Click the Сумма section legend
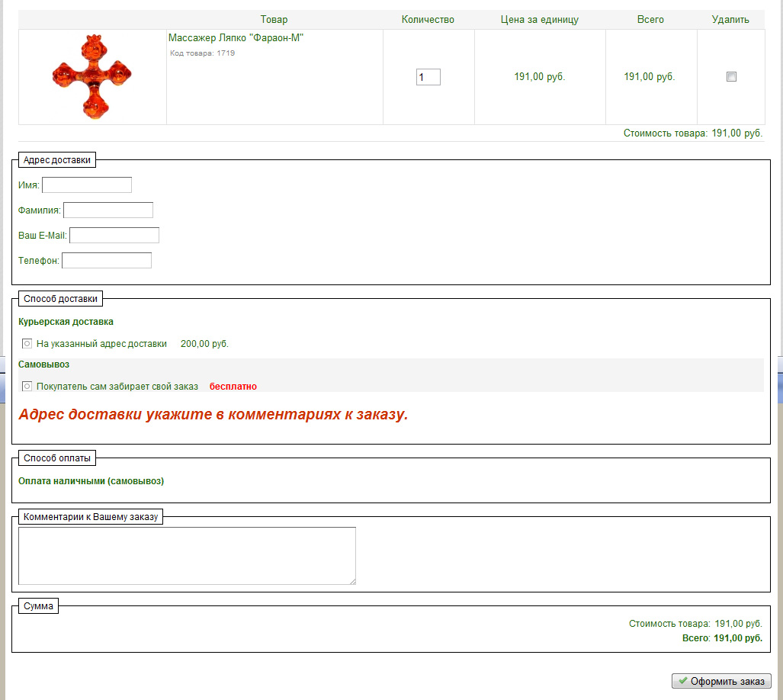Image resolution: width=783 pixels, height=700 pixels. coord(38,605)
